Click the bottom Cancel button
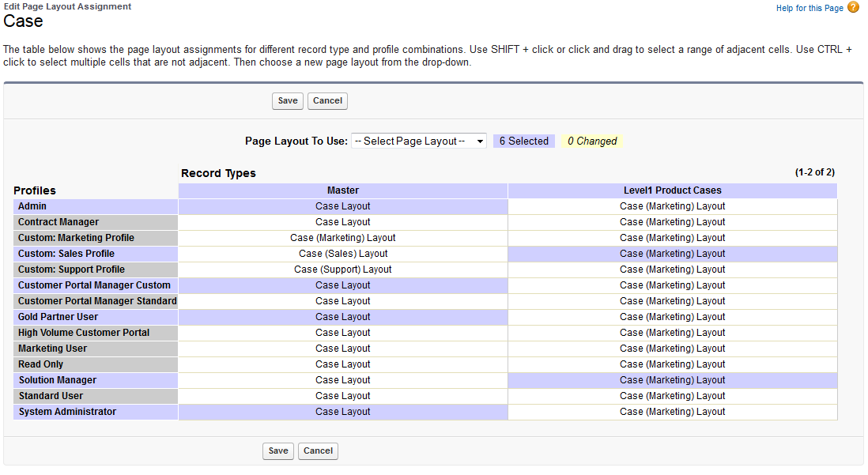868x475 pixels. (318, 450)
